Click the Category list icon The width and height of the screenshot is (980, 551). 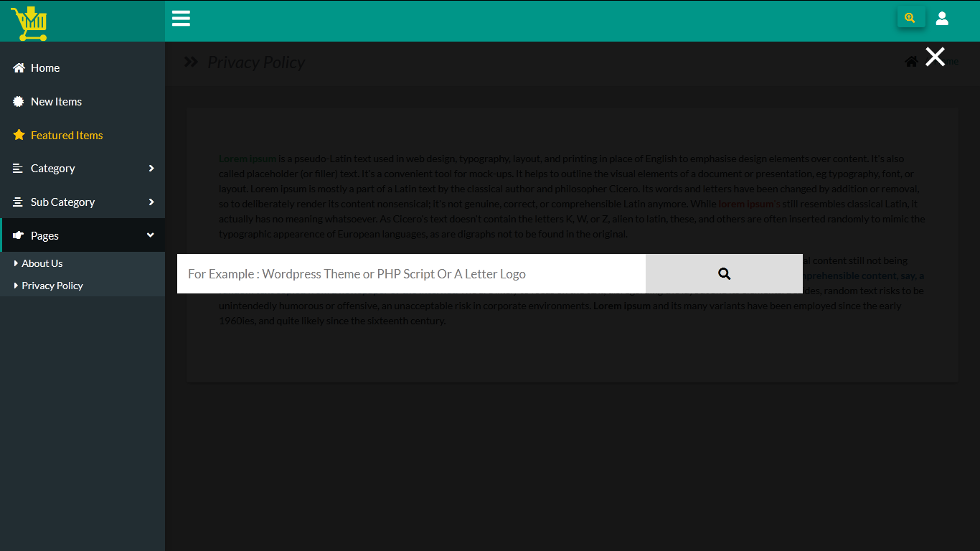18,169
